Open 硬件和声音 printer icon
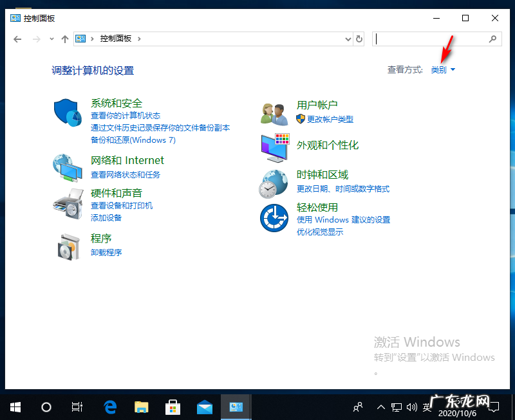 (68, 201)
